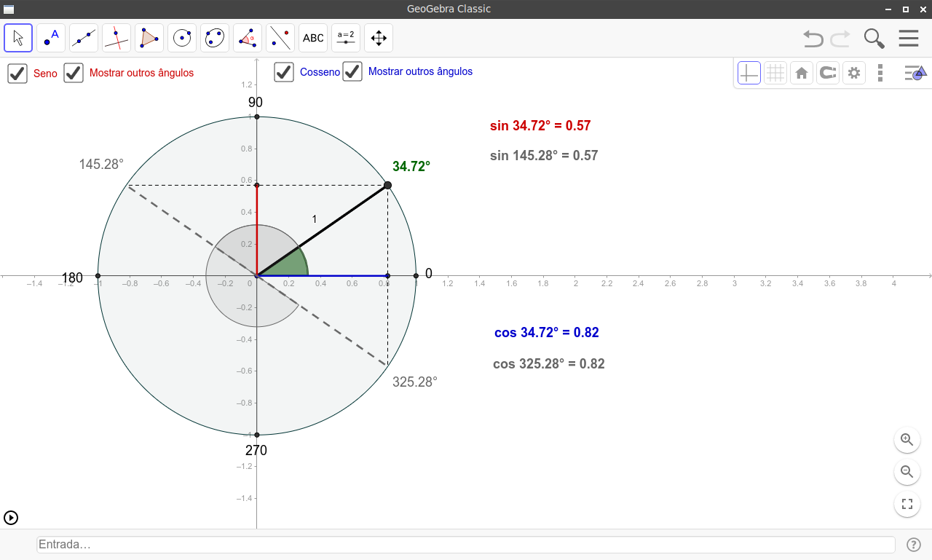Click the text cos 34.72° = 0.82
This screenshot has height=560, width=932.
click(x=547, y=334)
